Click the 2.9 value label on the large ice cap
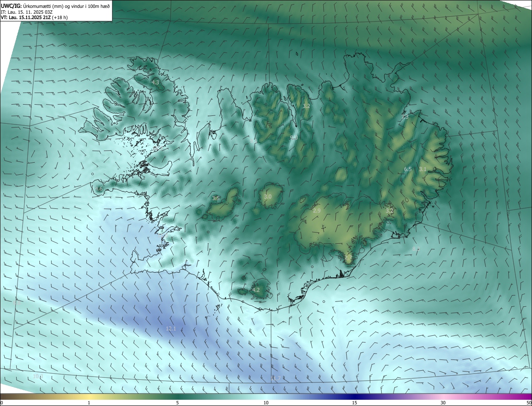Screen dimensions: 532x406 [317, 211]
